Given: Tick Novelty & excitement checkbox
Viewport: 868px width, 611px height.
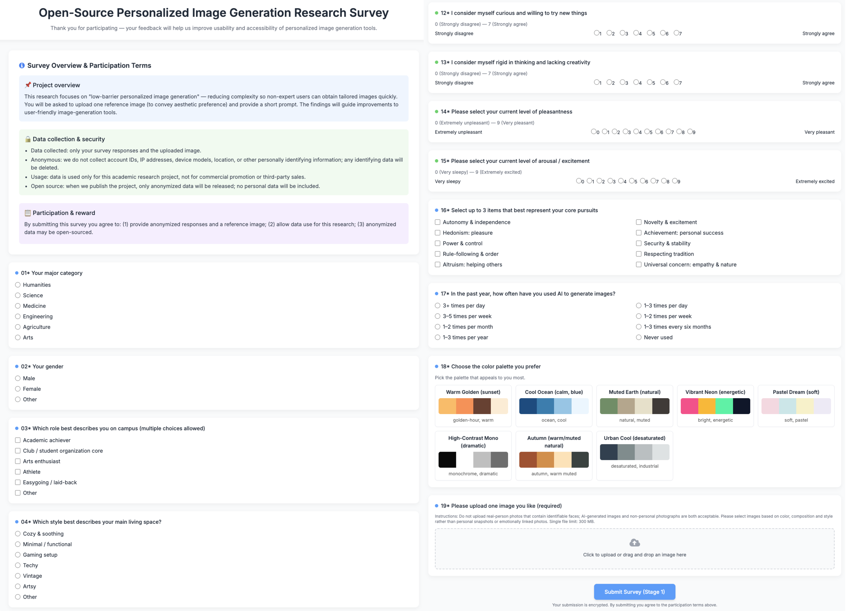Looking at the screenshot, I should click(x=639, y=222).
